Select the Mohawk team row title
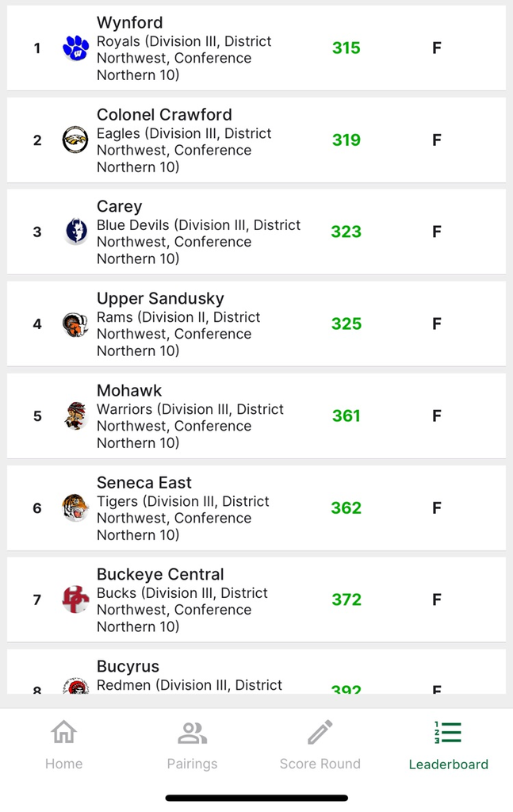 [129, 390]
